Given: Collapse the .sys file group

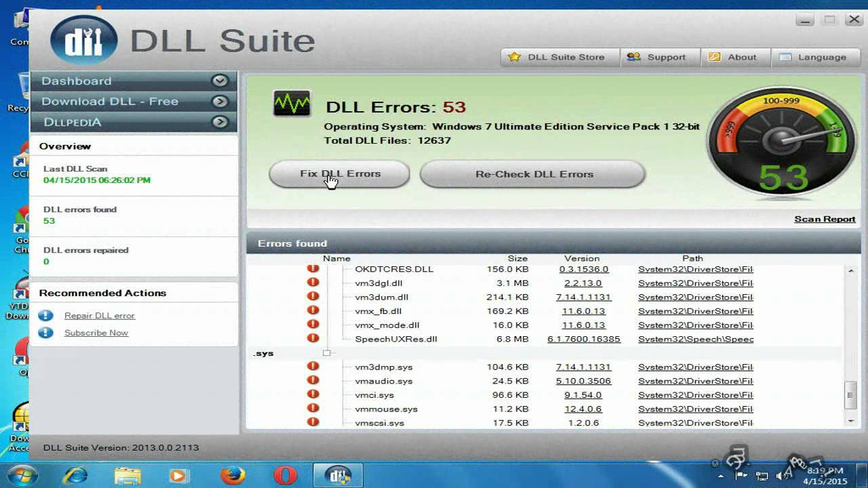Looking at the screenshot, I should [x=327, y=353].
